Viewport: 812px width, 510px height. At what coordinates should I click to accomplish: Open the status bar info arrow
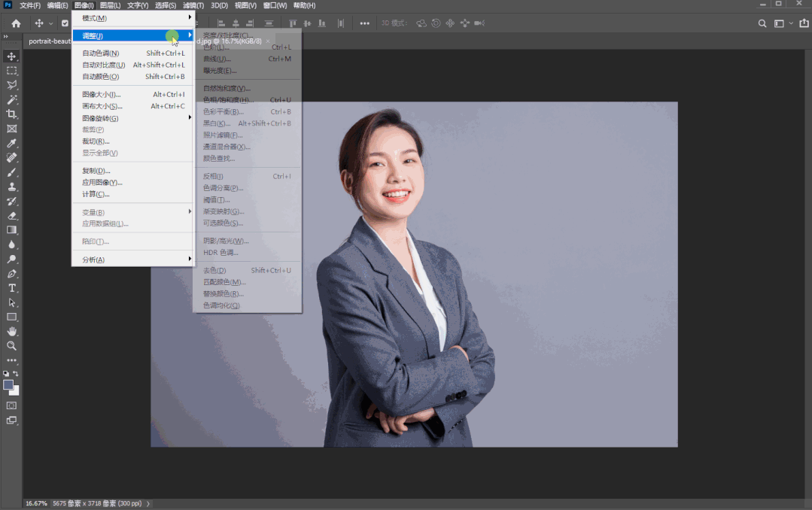(148, 503)
